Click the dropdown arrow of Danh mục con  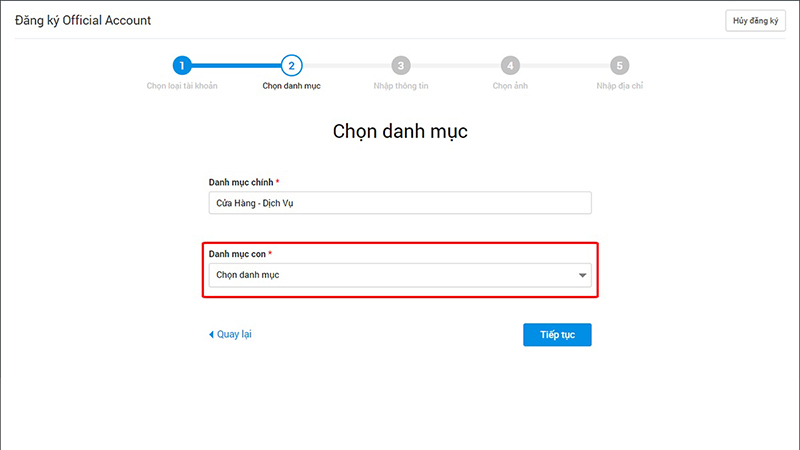click(582, 276)
